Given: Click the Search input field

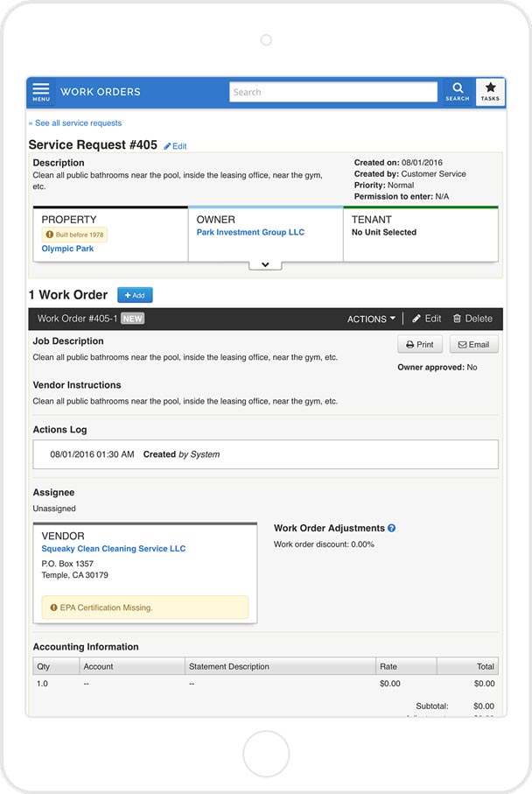Looking at the screenshot, I should coord(333,92).
